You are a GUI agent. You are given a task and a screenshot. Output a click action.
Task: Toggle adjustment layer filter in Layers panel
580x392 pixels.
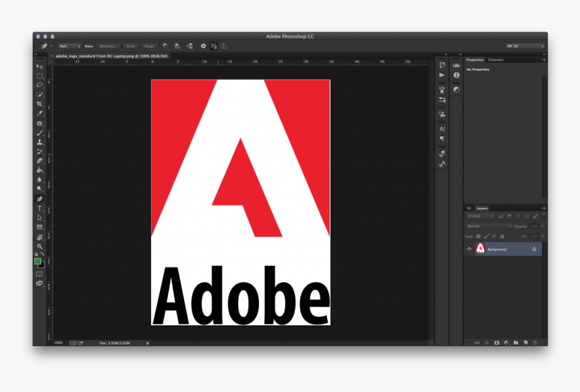click(x=509, y=216)
